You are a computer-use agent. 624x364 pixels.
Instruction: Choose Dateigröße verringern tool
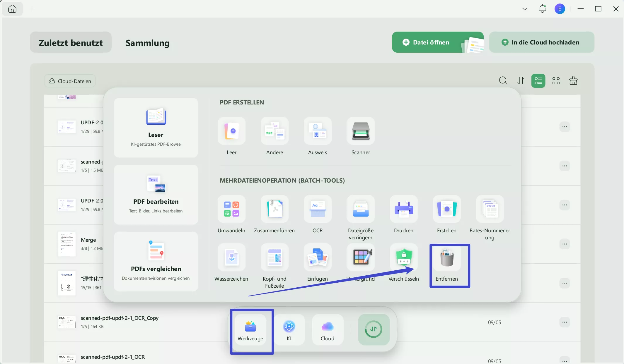pos(361,209)
